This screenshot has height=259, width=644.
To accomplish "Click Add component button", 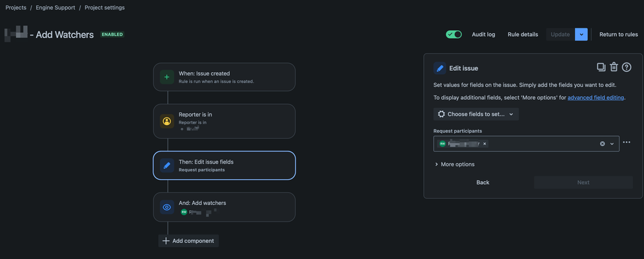I will (188, 241).
